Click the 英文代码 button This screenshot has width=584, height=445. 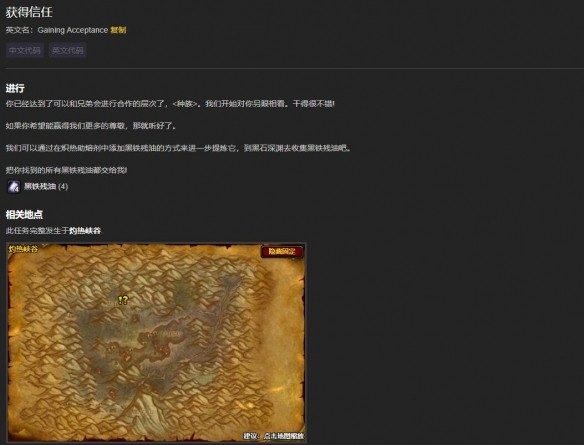67,50
